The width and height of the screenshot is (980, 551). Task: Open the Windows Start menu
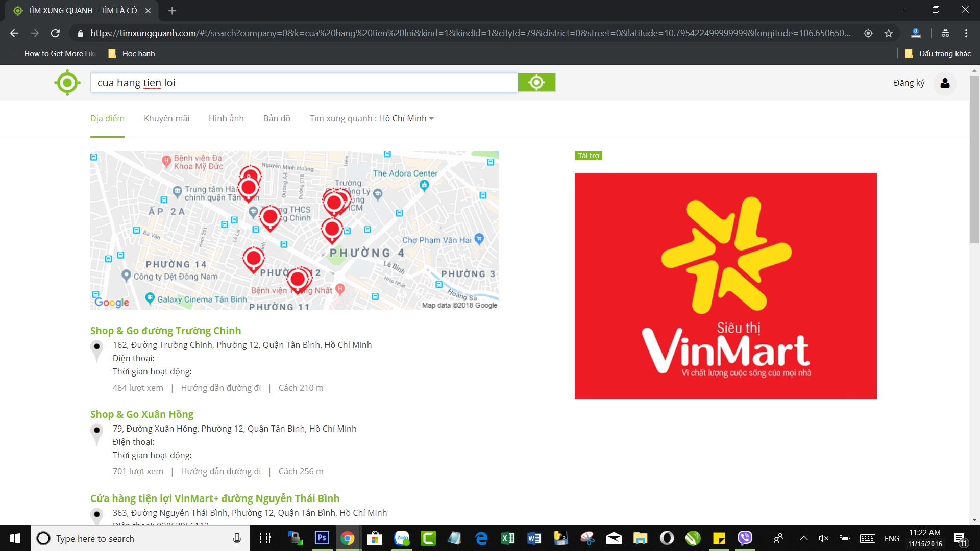point(15,538)
